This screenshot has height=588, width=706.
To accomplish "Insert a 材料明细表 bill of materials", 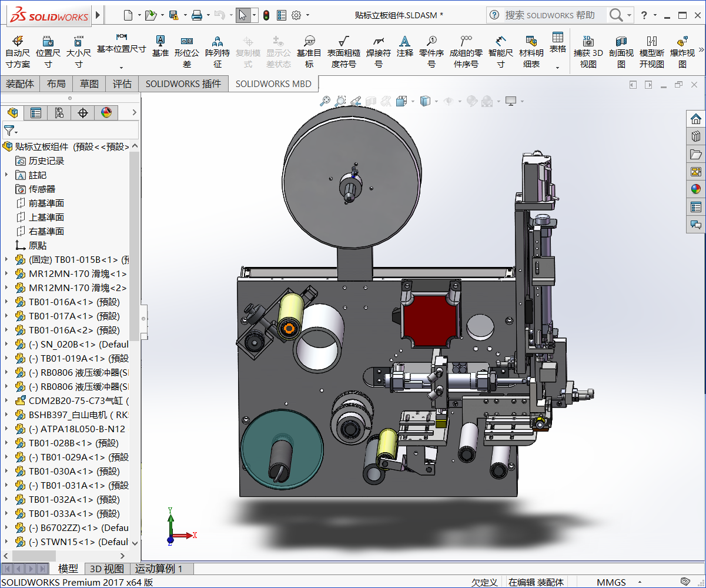I will click(x=531, y=51).
